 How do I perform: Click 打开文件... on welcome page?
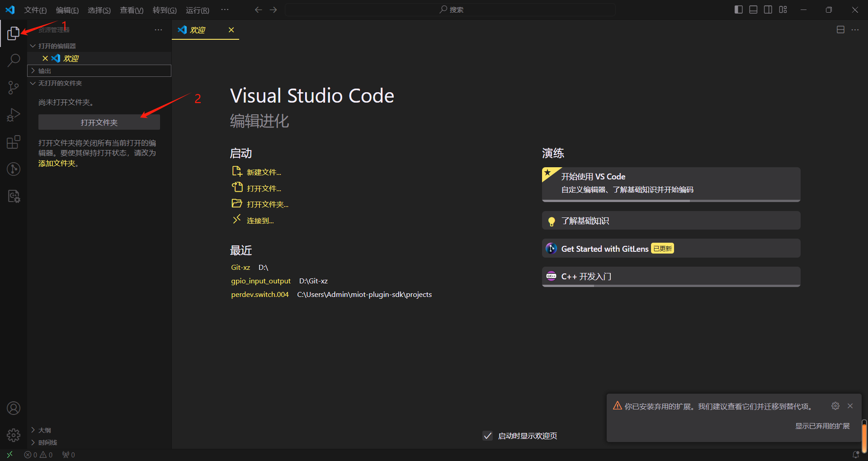(256, 188)
